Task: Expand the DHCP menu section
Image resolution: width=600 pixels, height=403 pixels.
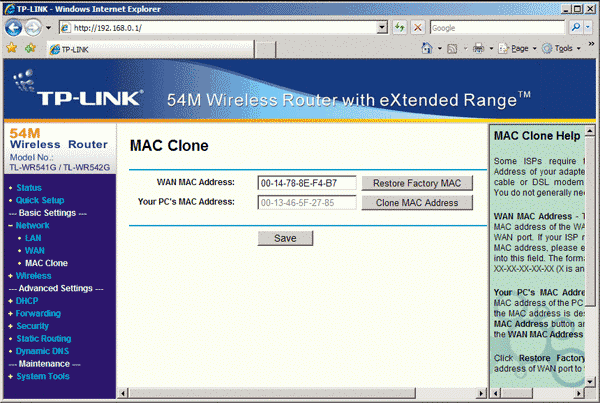Action: (x=27, y=301)
